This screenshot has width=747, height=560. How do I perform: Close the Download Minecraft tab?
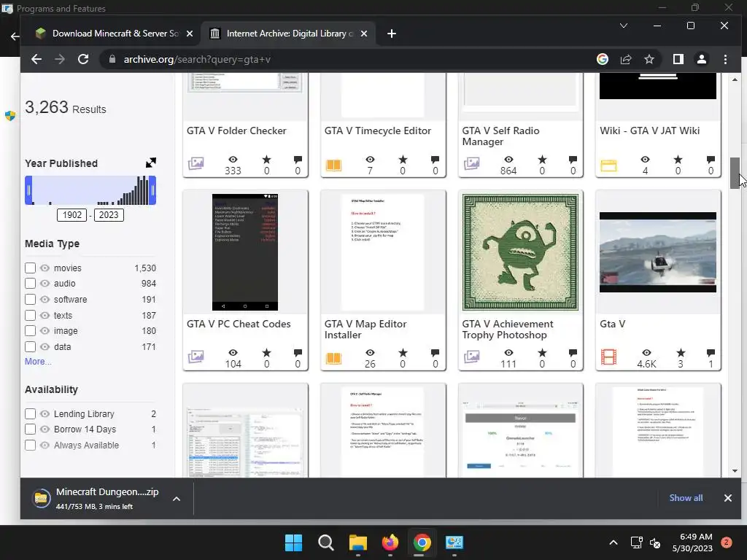coord(190,34)
